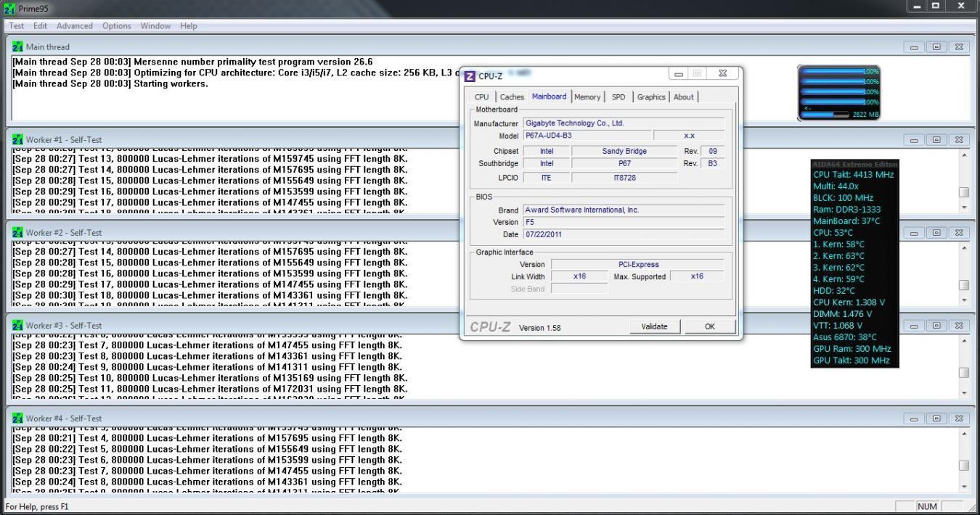Click the Sandy Bridge chipset field
The height and width of the screenshot is (515, 980).
tap(624, 151)
